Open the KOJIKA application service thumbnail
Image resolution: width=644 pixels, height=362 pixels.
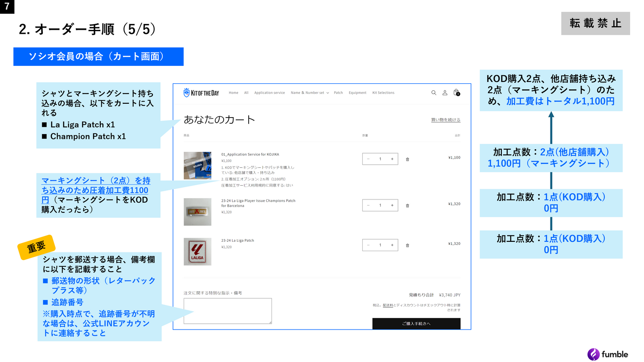pyautogui.click(x=197, y=166)
